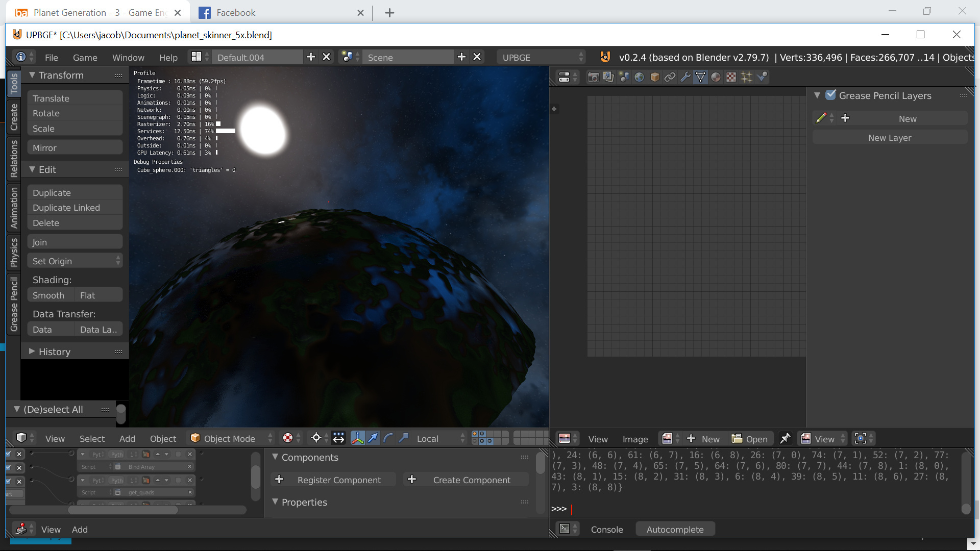
Task: Open the UPBGE render engine dropdown
Action: point(542,57)
